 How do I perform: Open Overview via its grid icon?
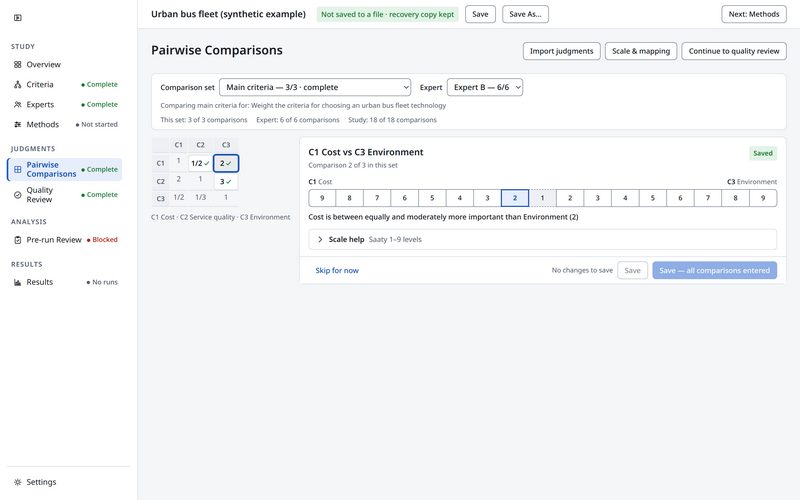18,64
